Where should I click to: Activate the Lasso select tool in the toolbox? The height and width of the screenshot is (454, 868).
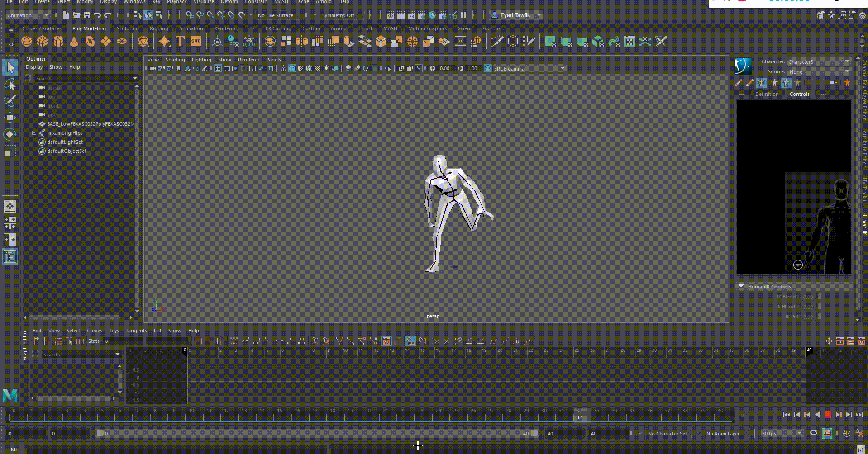click(x=10, y=84)
